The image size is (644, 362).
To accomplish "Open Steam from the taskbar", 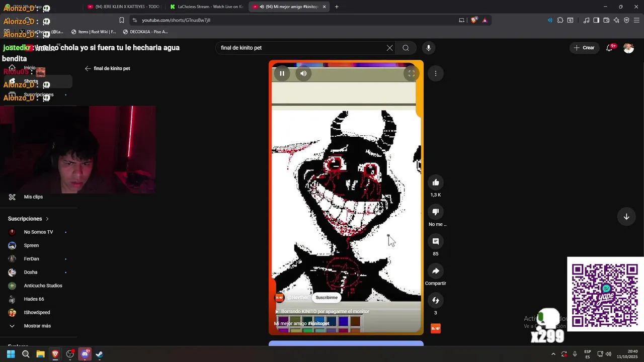I will click(100, 354).
